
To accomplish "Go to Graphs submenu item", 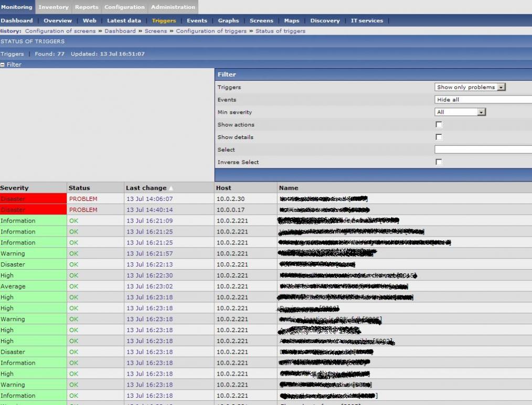I will [228, 20].
